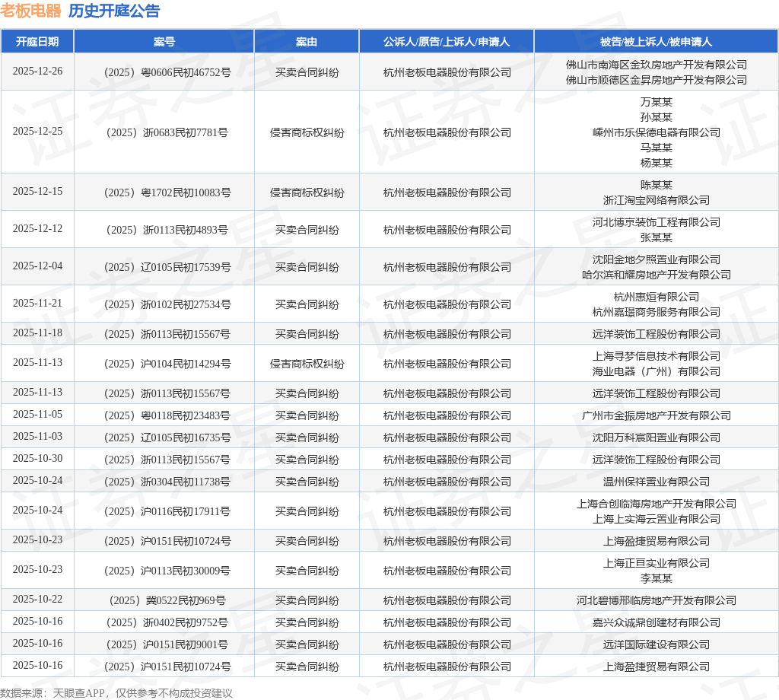Click defendant 嵊州市乐保德电器有限公司

coord(657,132)
